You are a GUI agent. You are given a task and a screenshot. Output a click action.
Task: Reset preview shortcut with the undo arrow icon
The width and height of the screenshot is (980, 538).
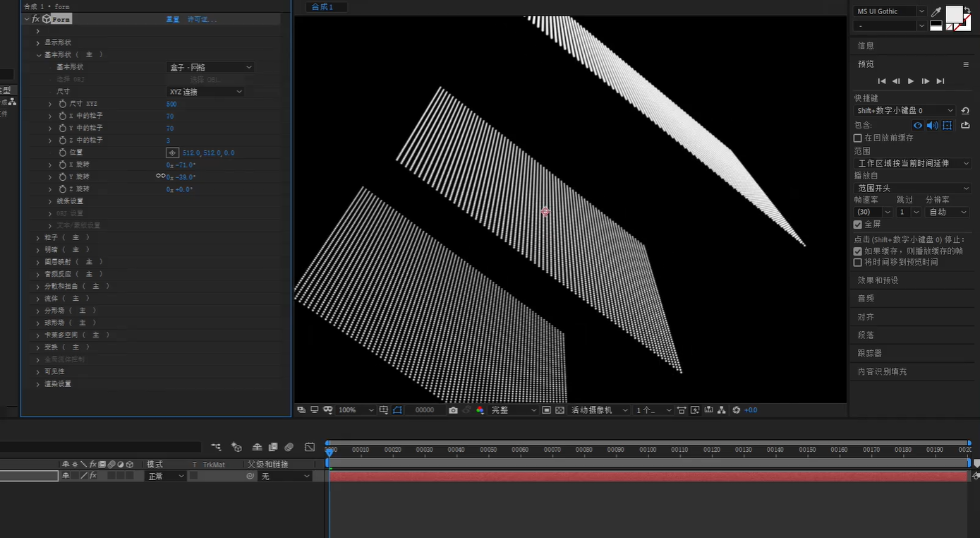point(965,111)
